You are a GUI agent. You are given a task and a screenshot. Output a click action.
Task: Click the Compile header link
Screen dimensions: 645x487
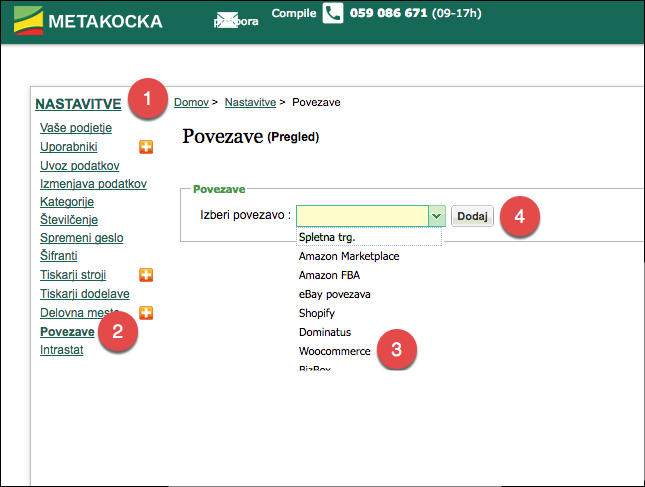pyautogui.click(x=294, y=13)
